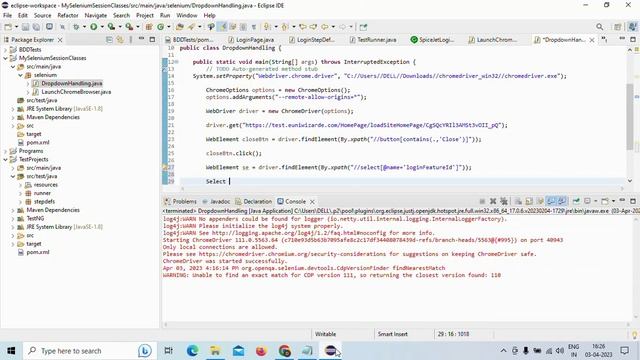The image size is (640, 360).
Task: Expand the BDDTests project node
Action: tap(5, 50)
